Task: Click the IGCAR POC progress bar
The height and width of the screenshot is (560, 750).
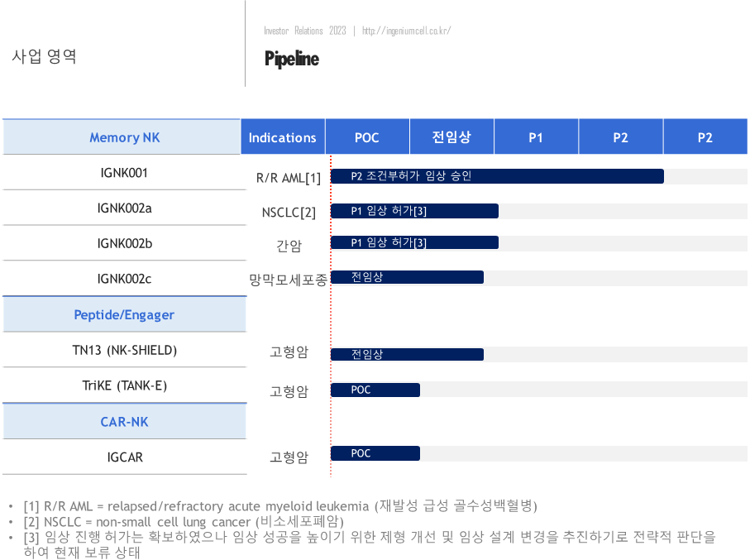Action: click(x=375, y=453)
